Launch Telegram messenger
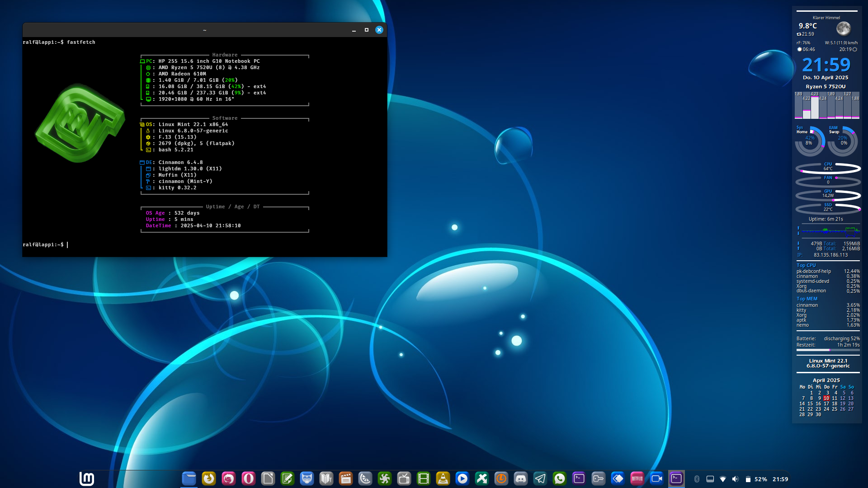Image resolution: width=868 pixels, height=488 pixels. (x=540, y=479)
